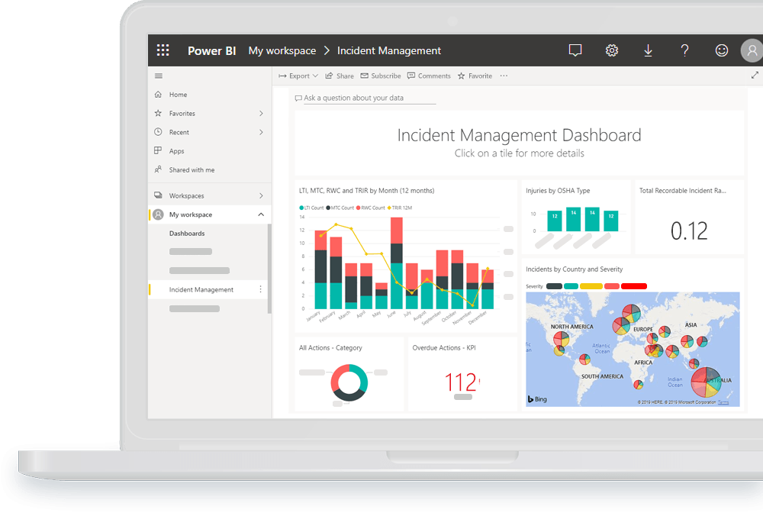Click the LTI Count legend swatch

[x=301, y=208]
